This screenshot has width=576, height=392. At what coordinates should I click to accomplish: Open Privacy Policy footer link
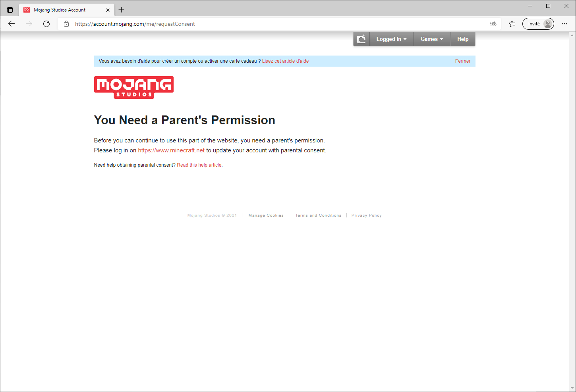click(x=367, y=215)
